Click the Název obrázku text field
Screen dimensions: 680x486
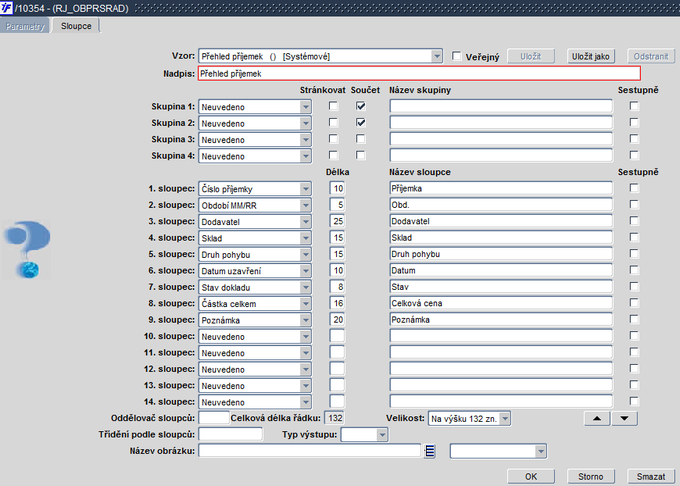tap(309, 451)
